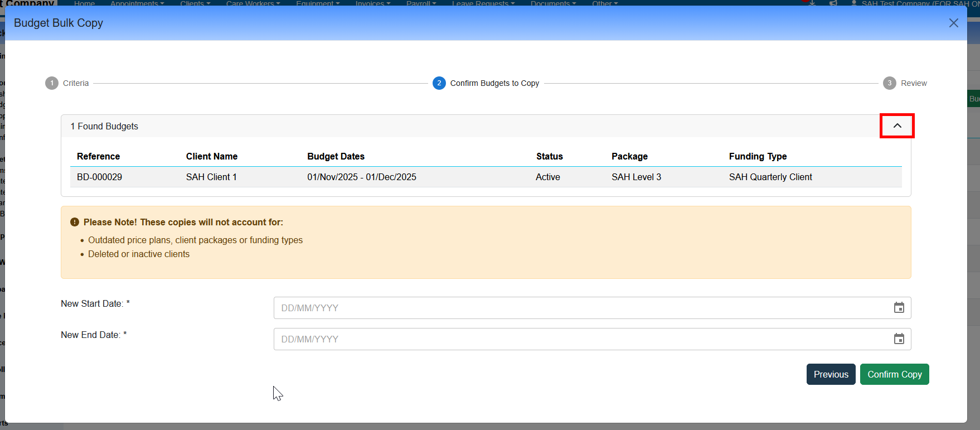This screenshot has height=430, width=980.
Task: Click the green Confirm Copy button
Action: (894, 374)
